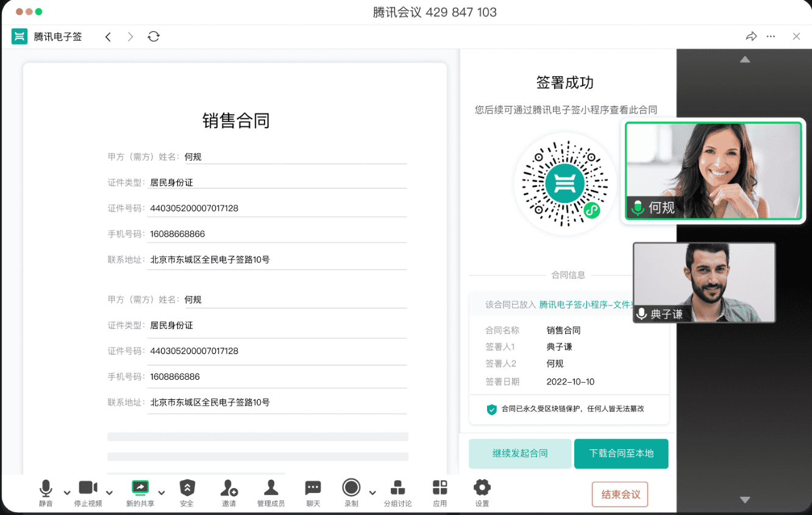Click window title 腾讯会议 429 847 103

(435, 12)
